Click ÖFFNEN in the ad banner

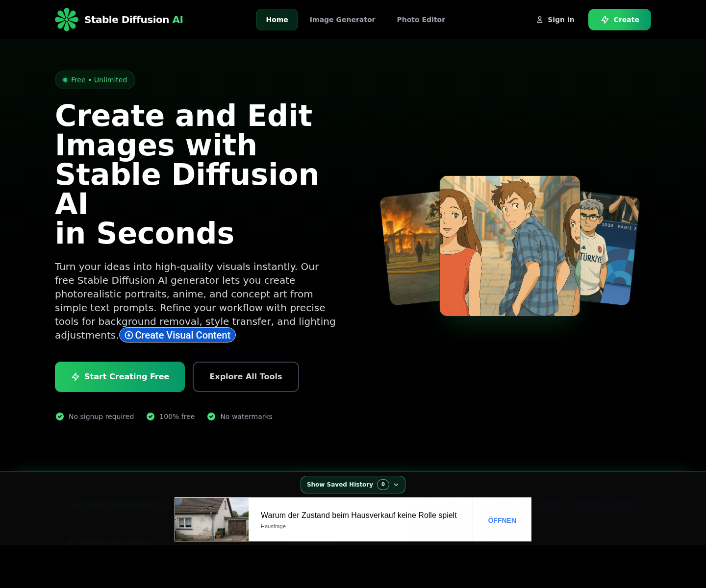click(x=502, y=520)
